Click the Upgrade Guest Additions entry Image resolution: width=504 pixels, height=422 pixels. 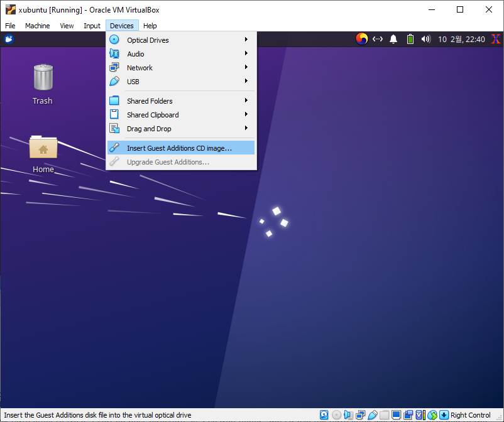(x=180, y=162)
